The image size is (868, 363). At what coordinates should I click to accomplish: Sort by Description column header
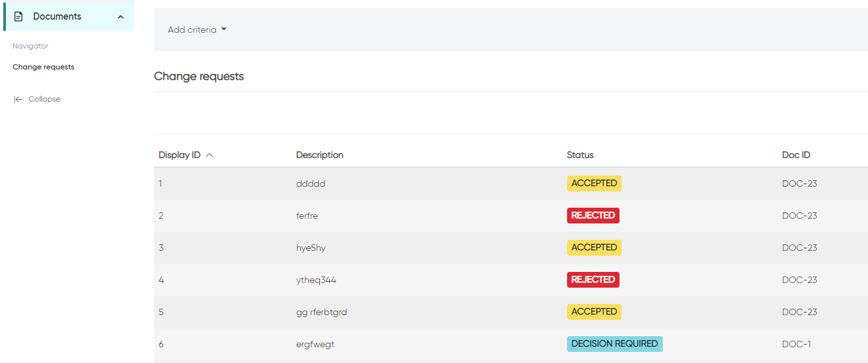coord(320,155)
